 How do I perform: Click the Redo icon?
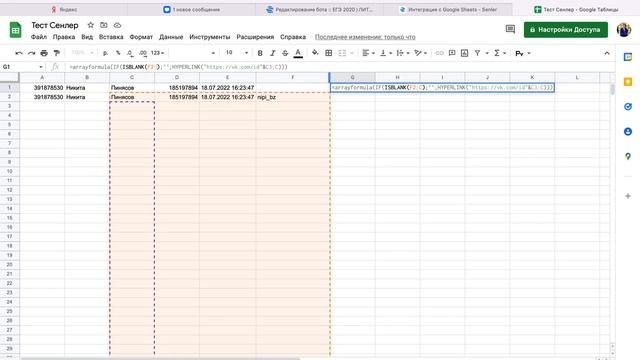31,53
